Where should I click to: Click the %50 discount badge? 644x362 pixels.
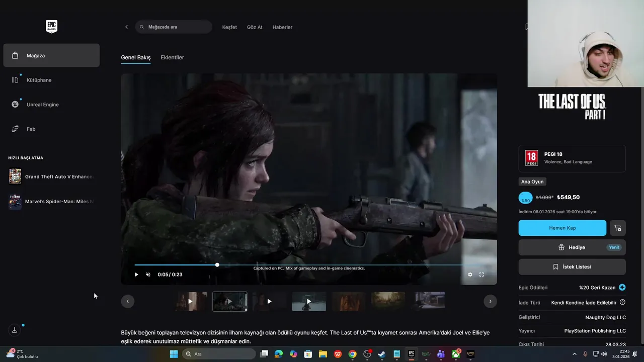click(525, 198)
